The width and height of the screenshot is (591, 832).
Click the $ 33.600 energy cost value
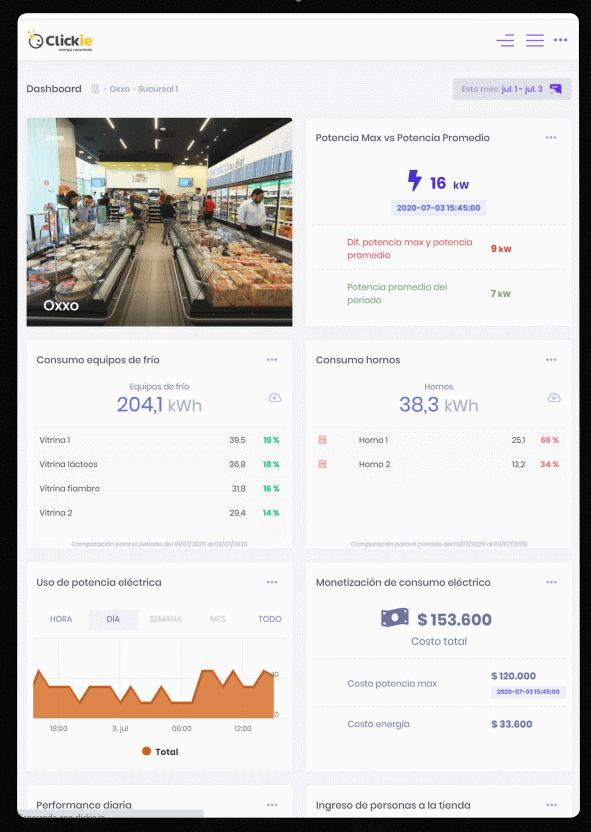tap(511, 724)
